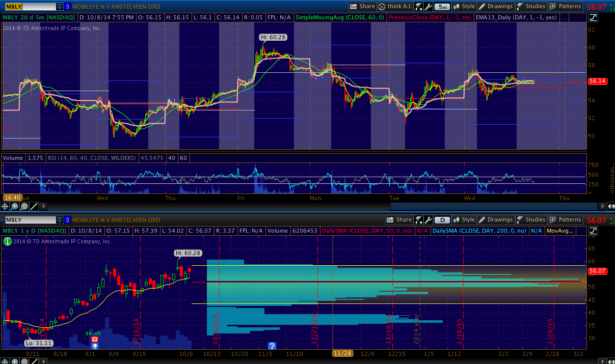
Task: Click the Share button in top toolbar
Action: tap(362, 7)
